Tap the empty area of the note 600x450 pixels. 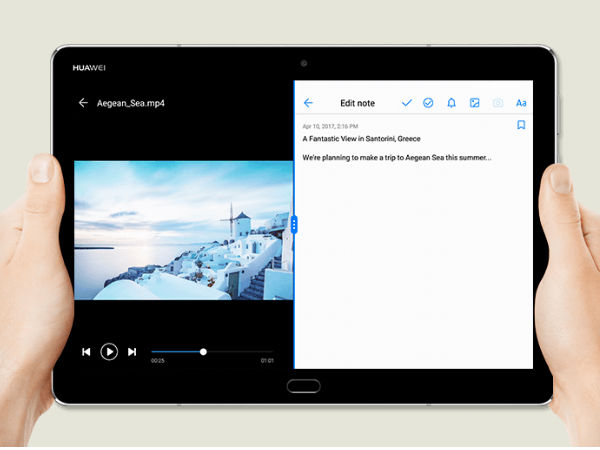(x=410, y=270)
